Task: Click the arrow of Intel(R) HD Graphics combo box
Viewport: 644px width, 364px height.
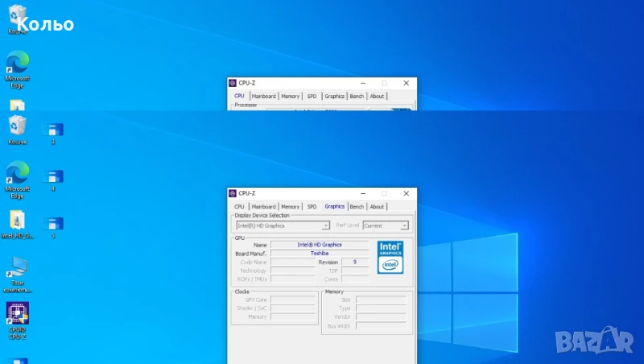Action: click(325, 226)
